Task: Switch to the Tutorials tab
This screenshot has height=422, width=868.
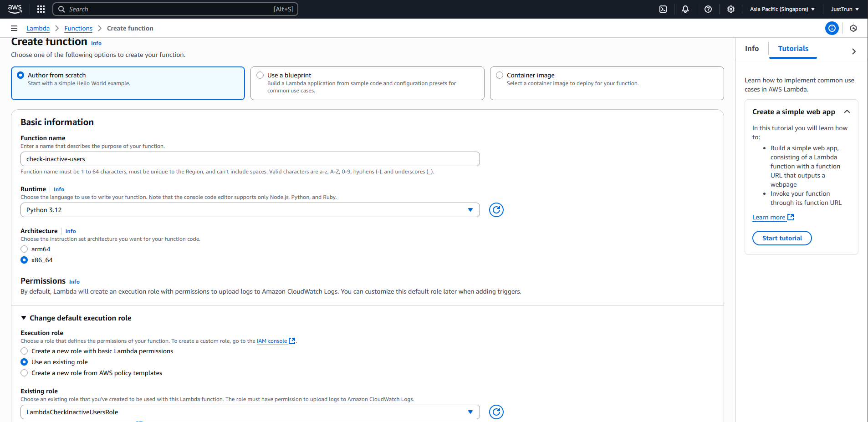Action: click(793, 48)
